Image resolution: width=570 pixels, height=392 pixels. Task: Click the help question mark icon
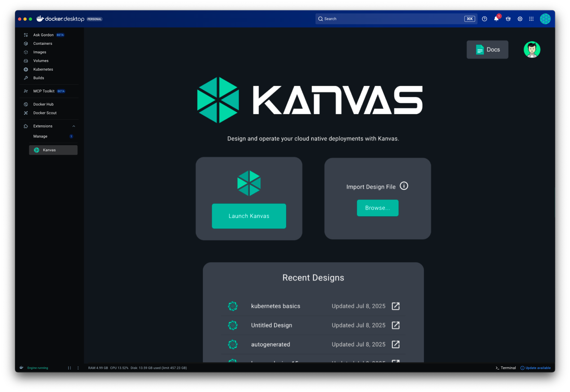click(x=484, y=19)
